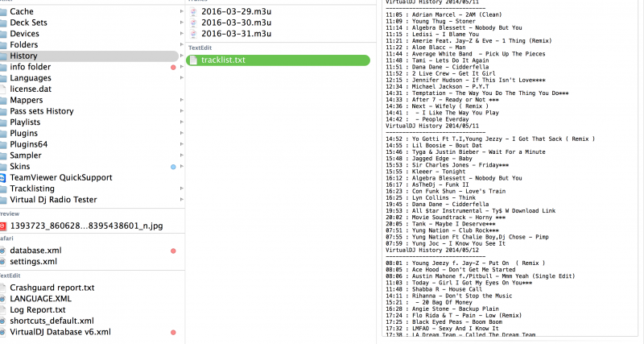Image resolution: width=644 pixels, height=344 pixels.
Task: Click the jpg image file icon
Action: (x=3, y=226)
